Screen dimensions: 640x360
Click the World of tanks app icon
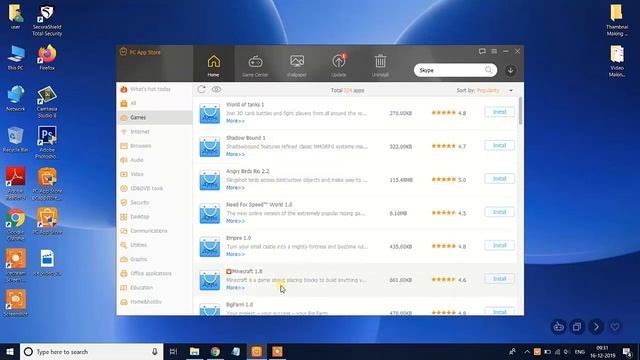point(210,113)
